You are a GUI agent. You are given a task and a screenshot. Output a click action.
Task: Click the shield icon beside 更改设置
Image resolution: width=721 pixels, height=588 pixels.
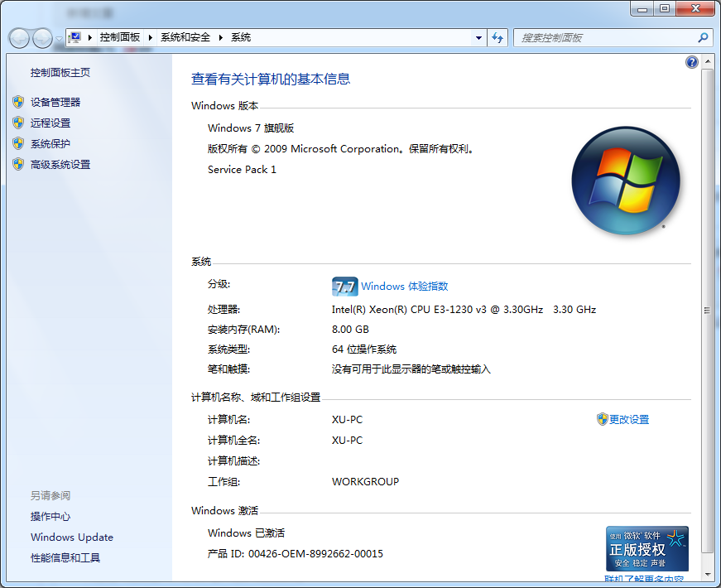(602, 419)
